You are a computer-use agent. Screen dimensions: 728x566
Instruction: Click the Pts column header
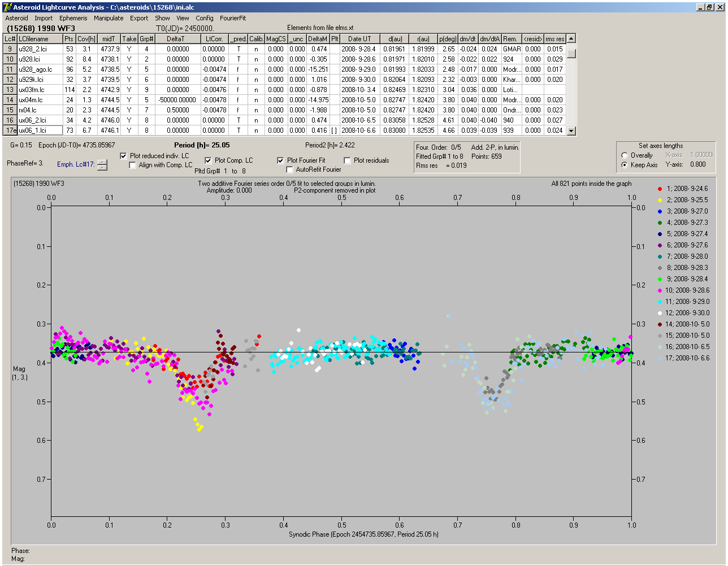coord(69,39)
